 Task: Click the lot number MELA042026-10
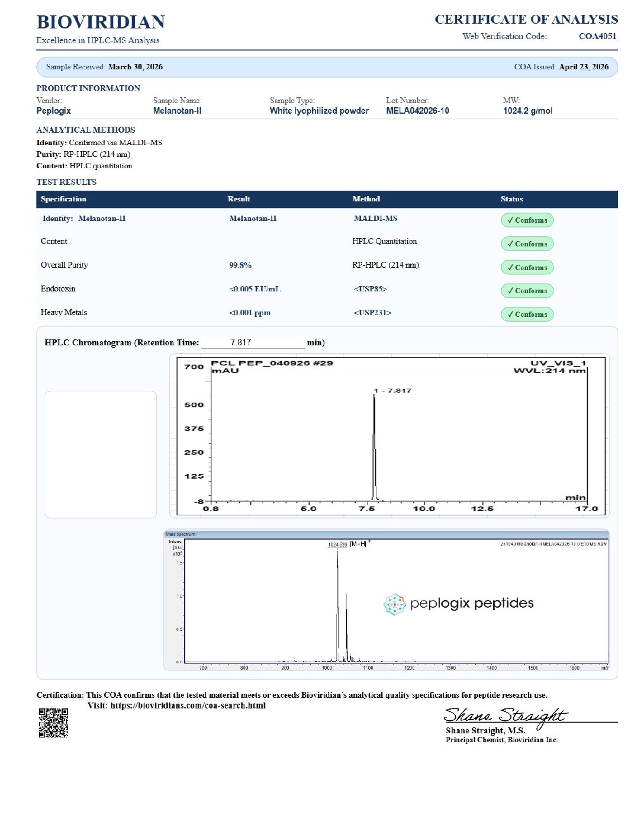pyautogui.click(x=417, y=111)
